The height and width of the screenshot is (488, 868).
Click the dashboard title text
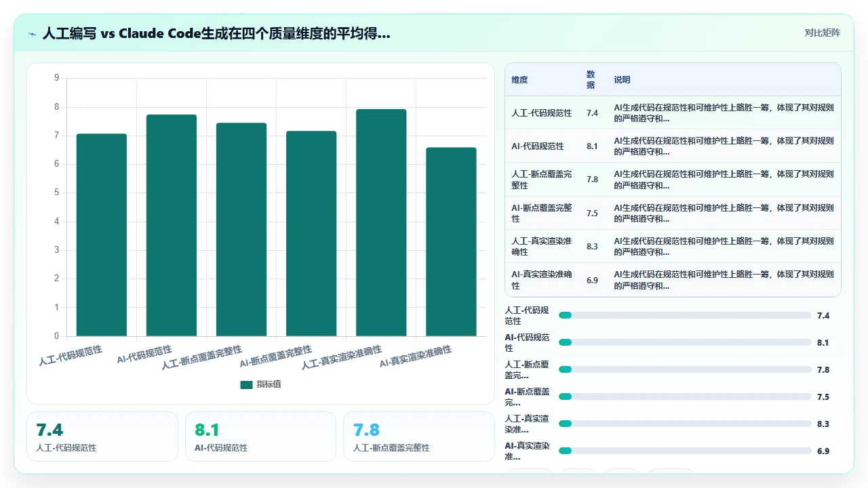(x=216, y=33)
